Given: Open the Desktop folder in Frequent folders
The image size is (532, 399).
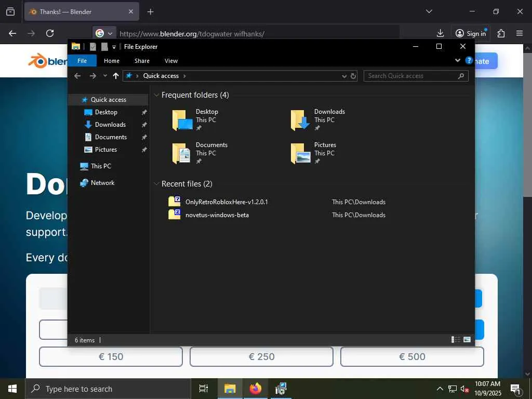Looking at the screenshot, I should 196,120.
